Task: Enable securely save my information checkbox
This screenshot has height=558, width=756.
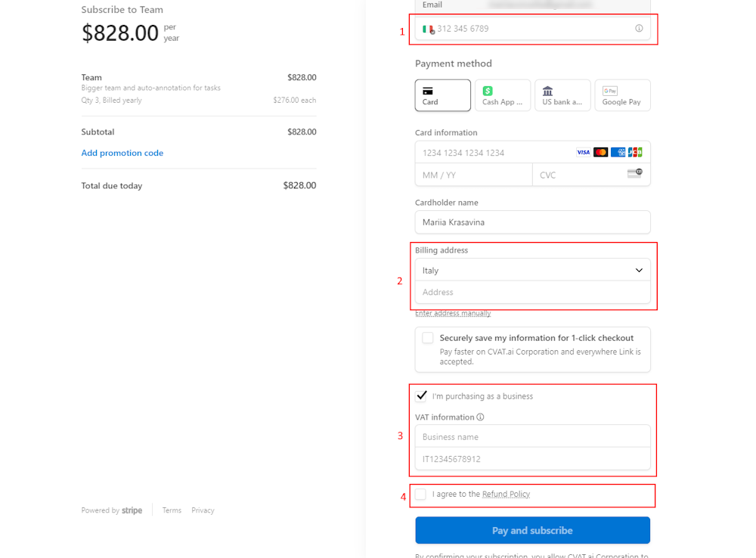Action: [428, 338]
